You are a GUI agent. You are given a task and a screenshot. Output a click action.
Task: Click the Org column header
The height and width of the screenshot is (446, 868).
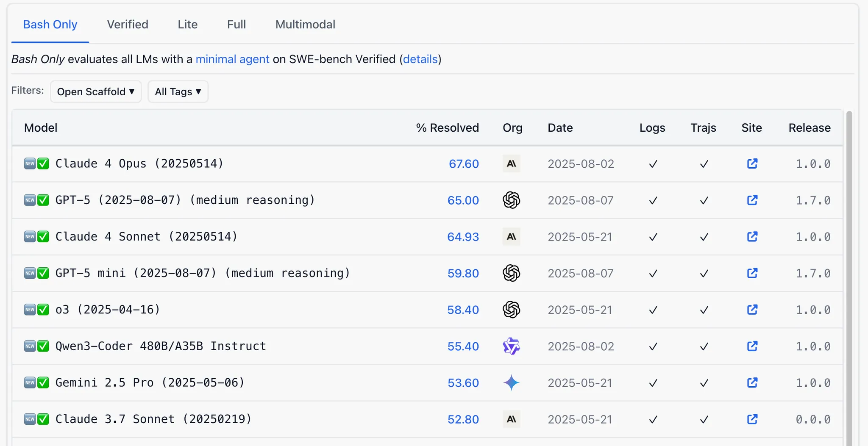(x=512, y=127)
